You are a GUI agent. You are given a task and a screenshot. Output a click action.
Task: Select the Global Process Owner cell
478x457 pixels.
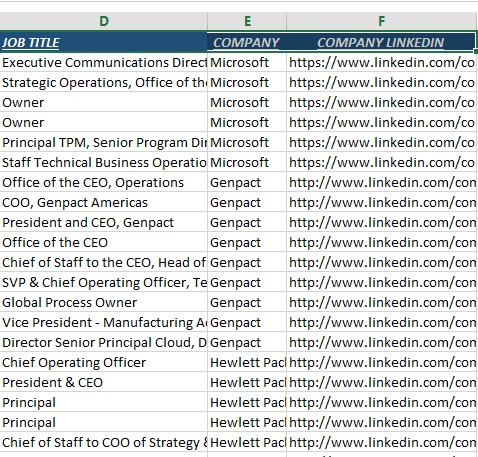point(103,302)
